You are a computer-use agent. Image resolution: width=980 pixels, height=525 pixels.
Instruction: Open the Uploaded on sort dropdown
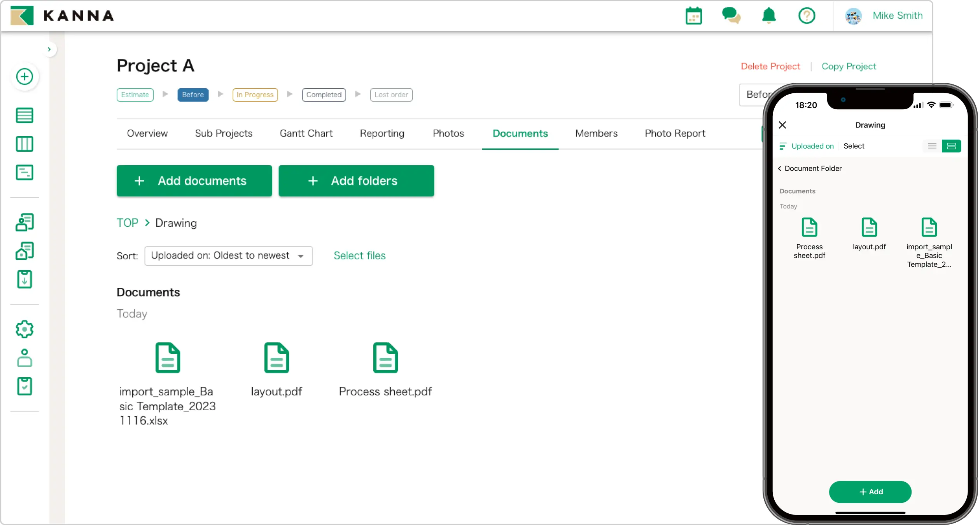coord(228,255)
